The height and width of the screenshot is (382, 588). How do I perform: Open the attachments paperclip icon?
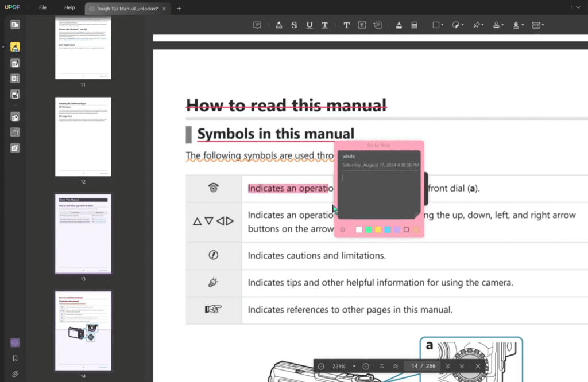[15, 374]
